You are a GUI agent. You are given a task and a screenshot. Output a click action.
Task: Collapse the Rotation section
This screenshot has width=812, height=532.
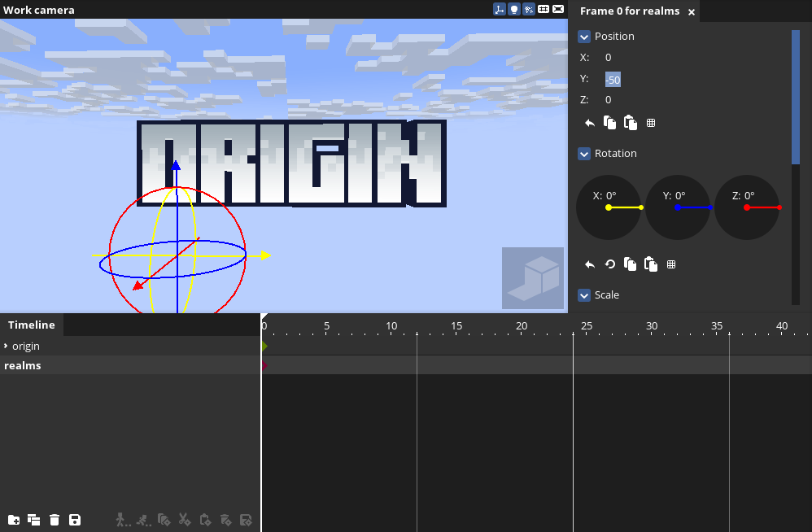584,154
